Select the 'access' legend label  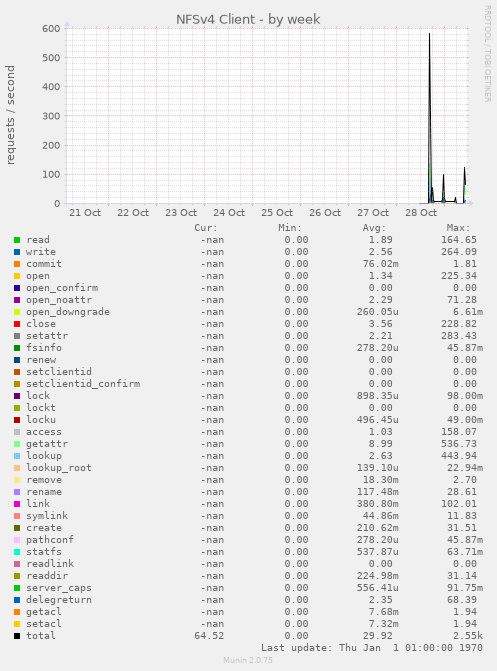coord(44,432)
